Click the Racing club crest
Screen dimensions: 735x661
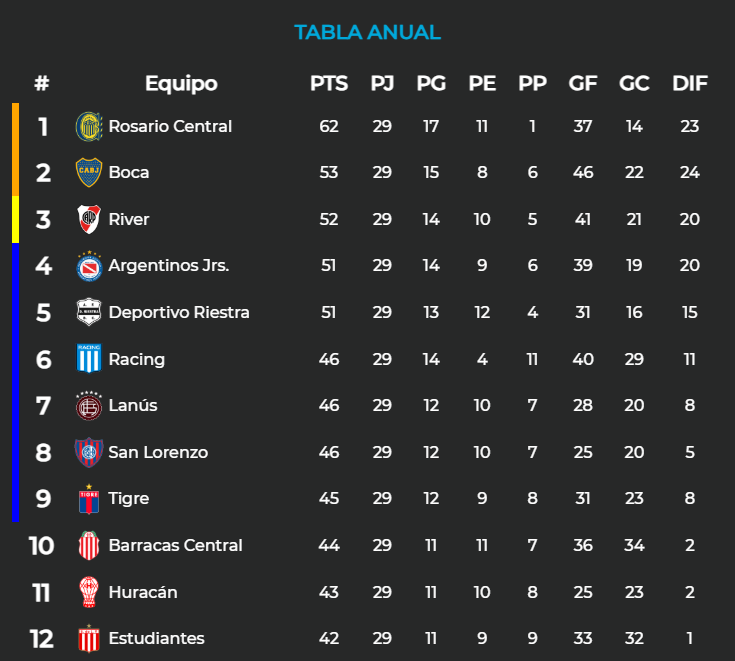click(x=89, y=359)
